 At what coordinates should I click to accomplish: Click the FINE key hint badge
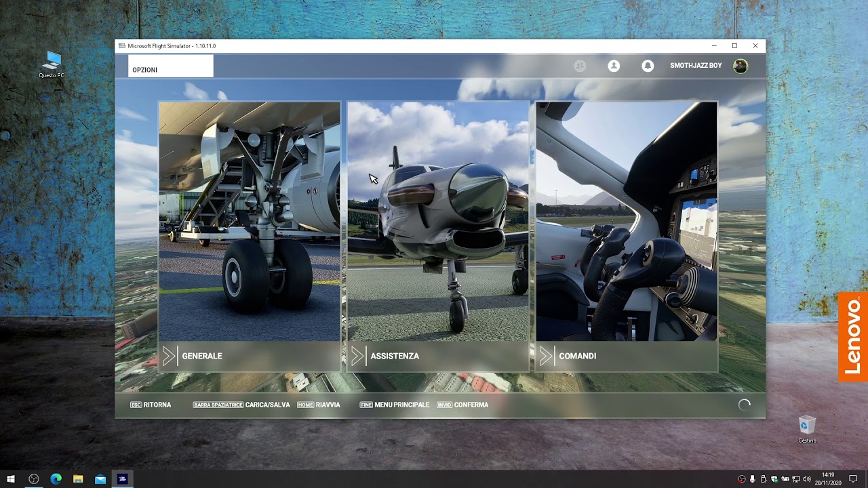tap(366, 405)
